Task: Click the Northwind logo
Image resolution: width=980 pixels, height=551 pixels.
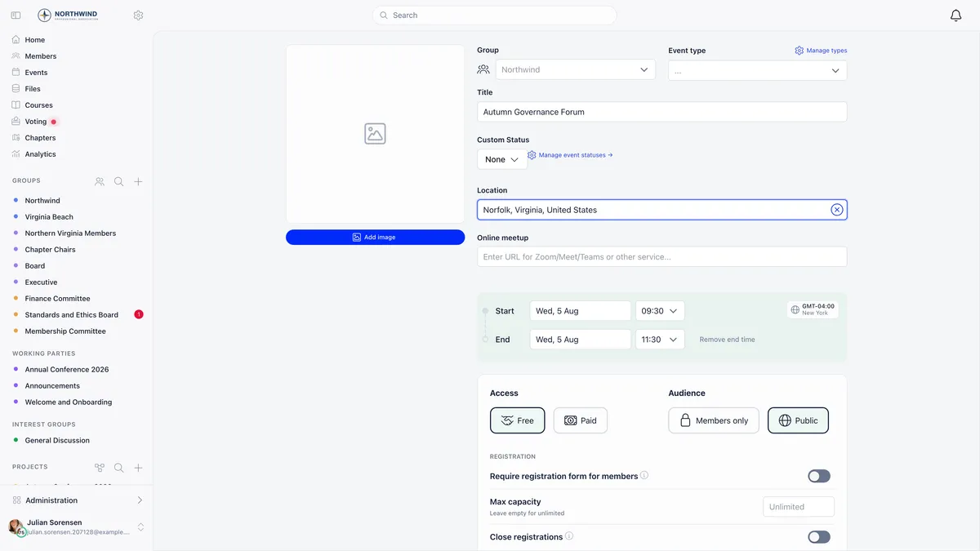Action: click(x=68, y=16)
